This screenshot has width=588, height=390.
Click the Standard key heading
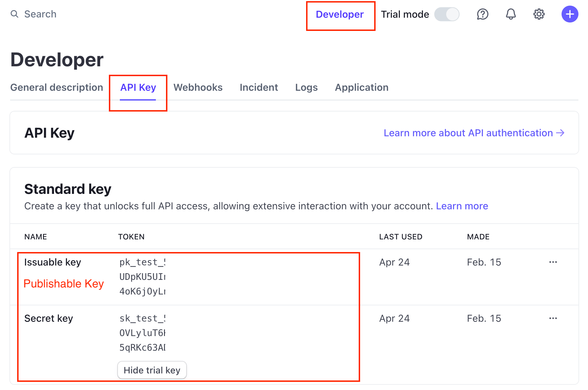(x=68, y=189)
